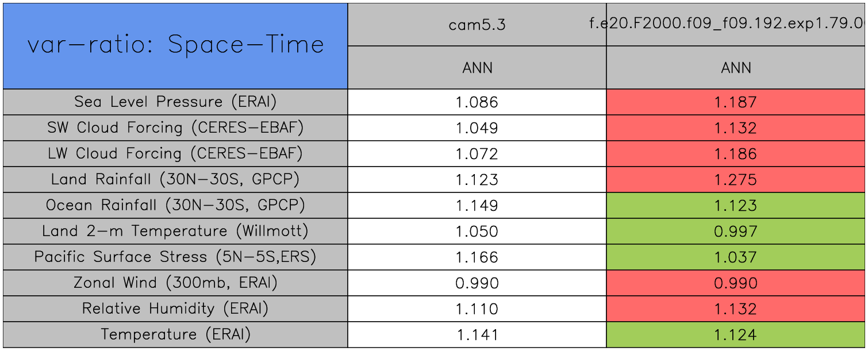The image size is (868, 351).
Task: Click the green cell showing 0.997
Action: [x=736, y=232]
